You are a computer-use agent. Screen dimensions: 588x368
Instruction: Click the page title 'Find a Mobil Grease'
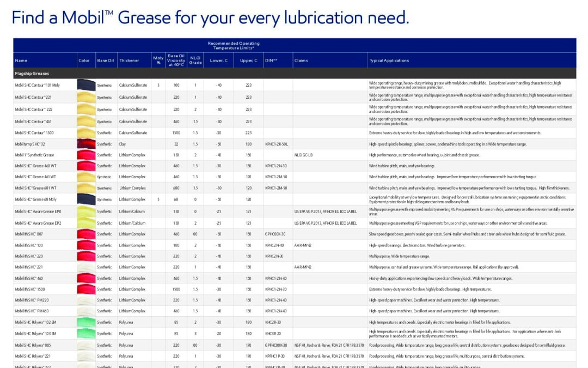coord(210,17)
